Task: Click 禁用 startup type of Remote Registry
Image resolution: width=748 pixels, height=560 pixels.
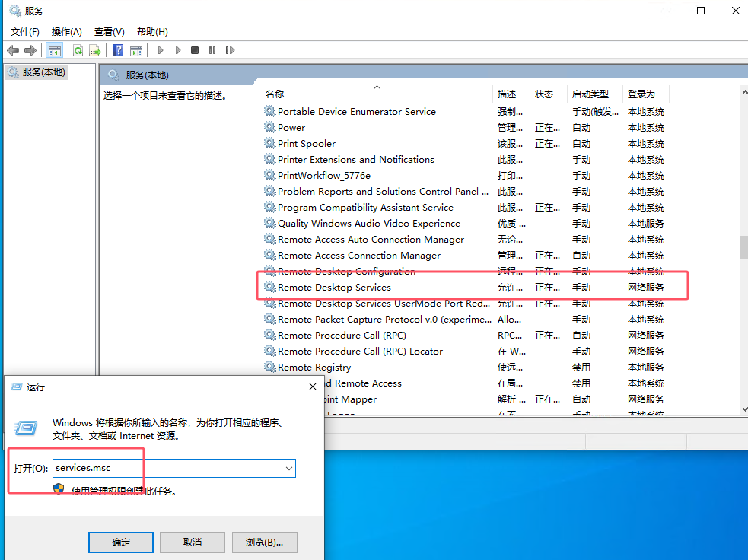Action: click(x=581, y=367)
